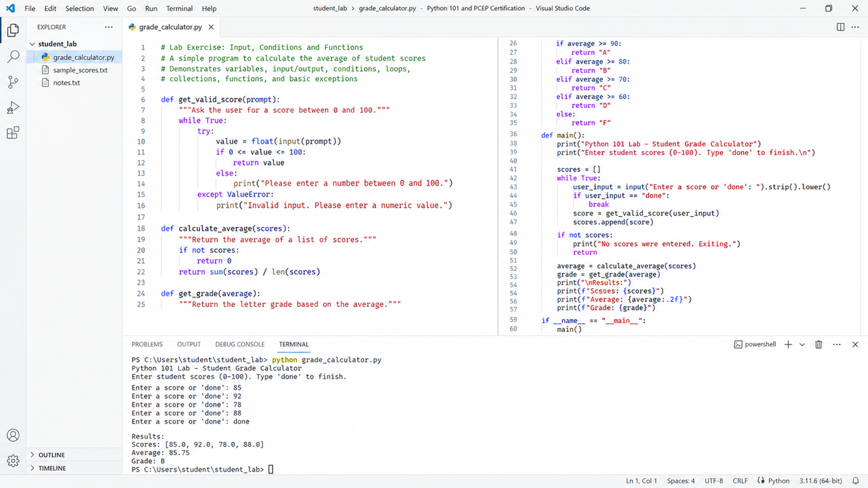Open sample_scores.txt in the explorer
Image resolution: width=868 pixels, height=488 pixels.
75,70
